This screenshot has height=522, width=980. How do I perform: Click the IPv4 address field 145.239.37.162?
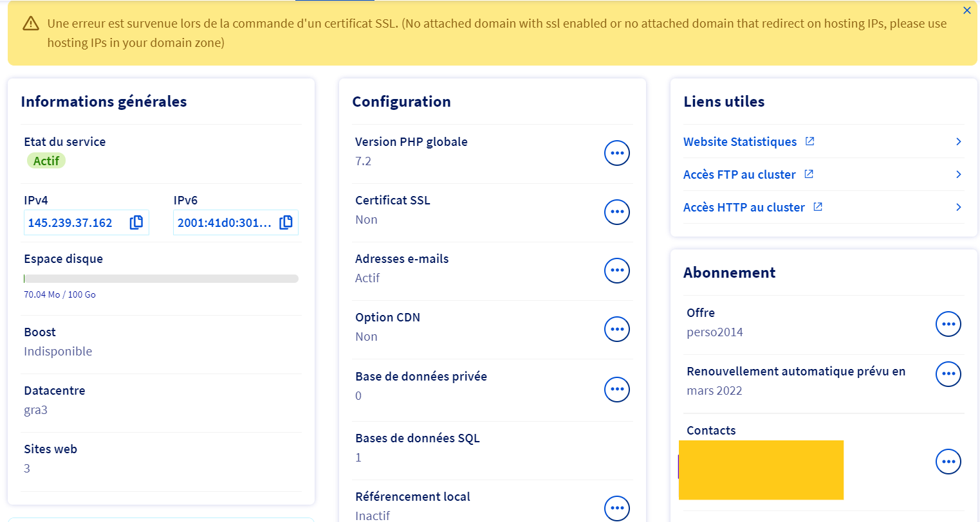(x=71, y=222)
